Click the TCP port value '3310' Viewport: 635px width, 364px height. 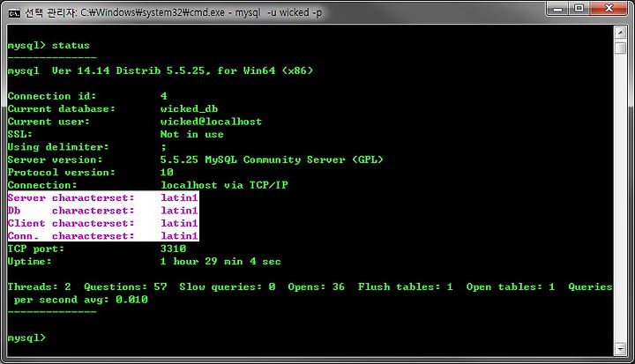173,249
